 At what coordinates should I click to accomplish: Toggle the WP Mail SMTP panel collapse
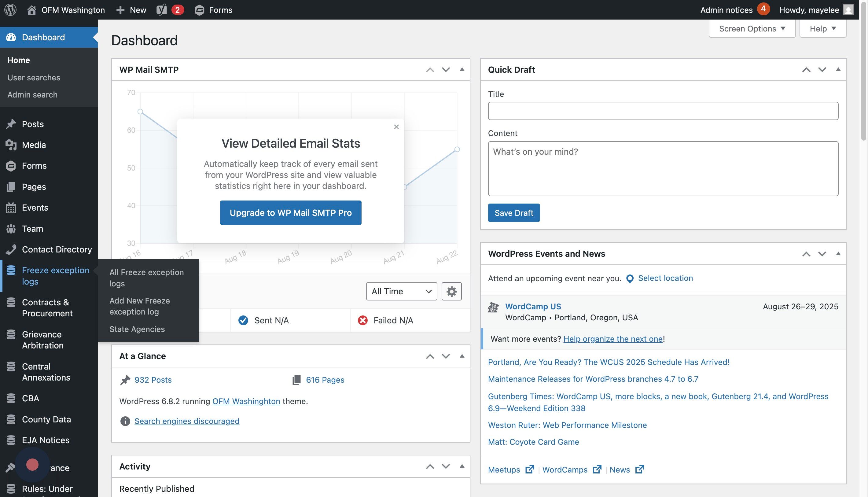point(462,69)
